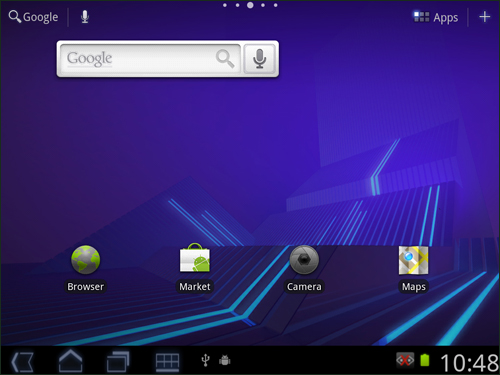Screen dimensions: 500x375
Task: Tap the no-network signal status icon
Action: point(405,360)
